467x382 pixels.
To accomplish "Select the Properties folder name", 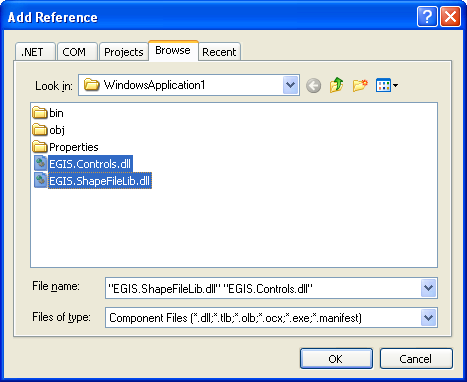I will [x=74, y=147].
